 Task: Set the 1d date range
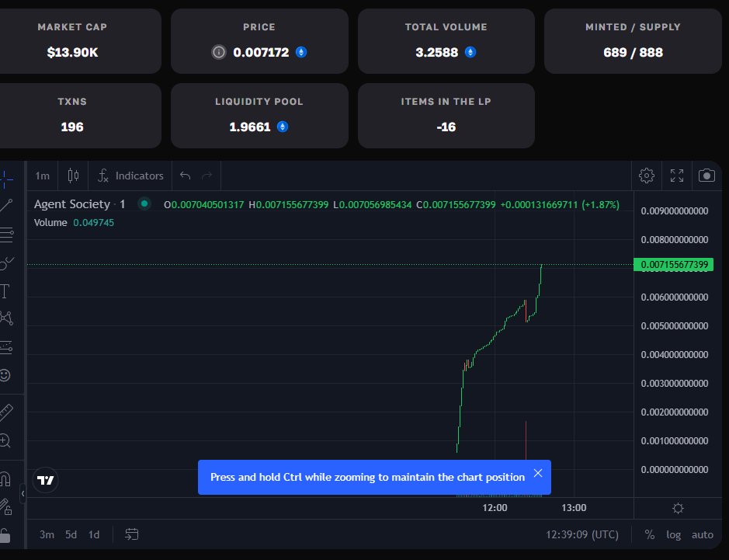(94, 534)
